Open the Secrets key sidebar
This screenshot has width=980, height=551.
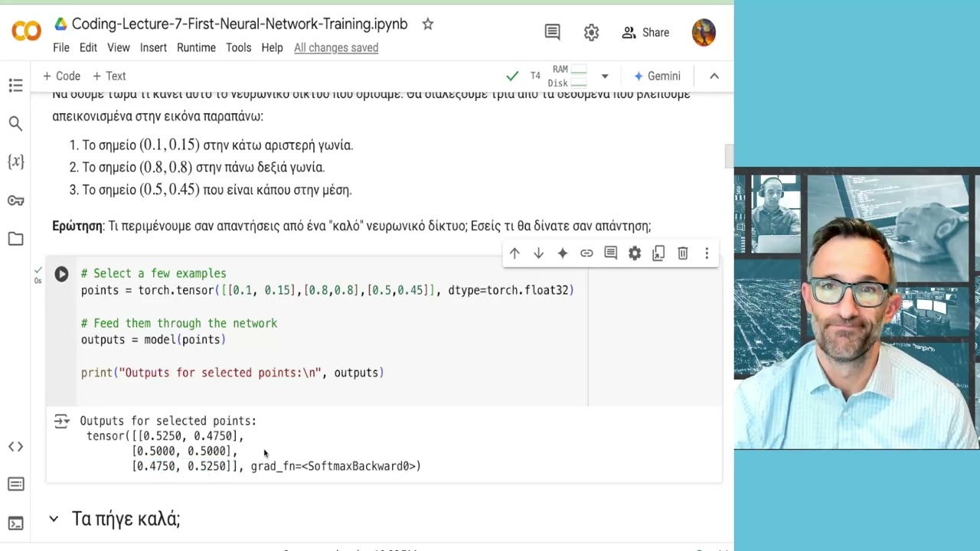[15, 201]
